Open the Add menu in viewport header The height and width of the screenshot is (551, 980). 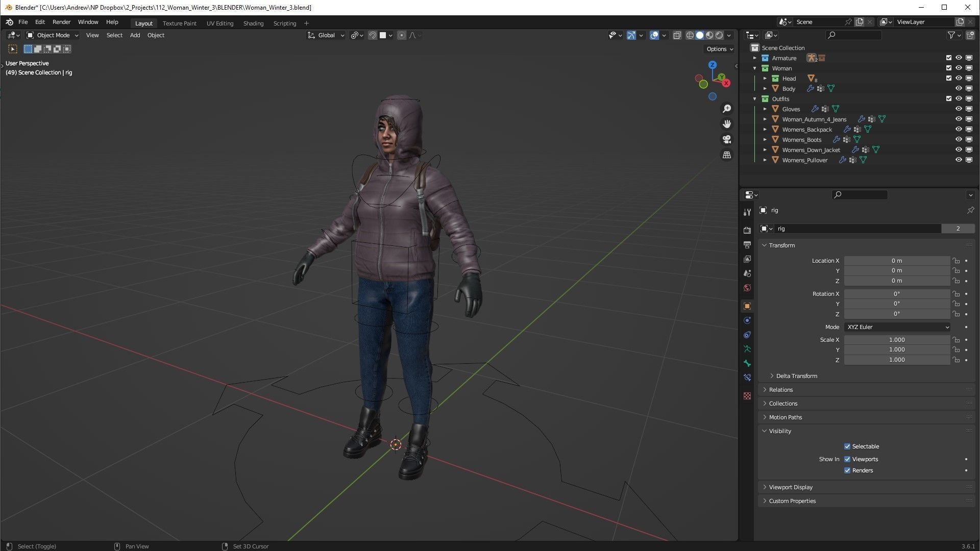[x=135, y=35]
